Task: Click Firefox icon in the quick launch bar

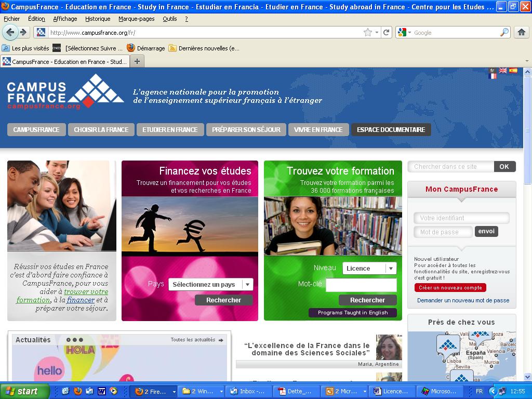Action: pyautogui.click(x=78, y=391)
